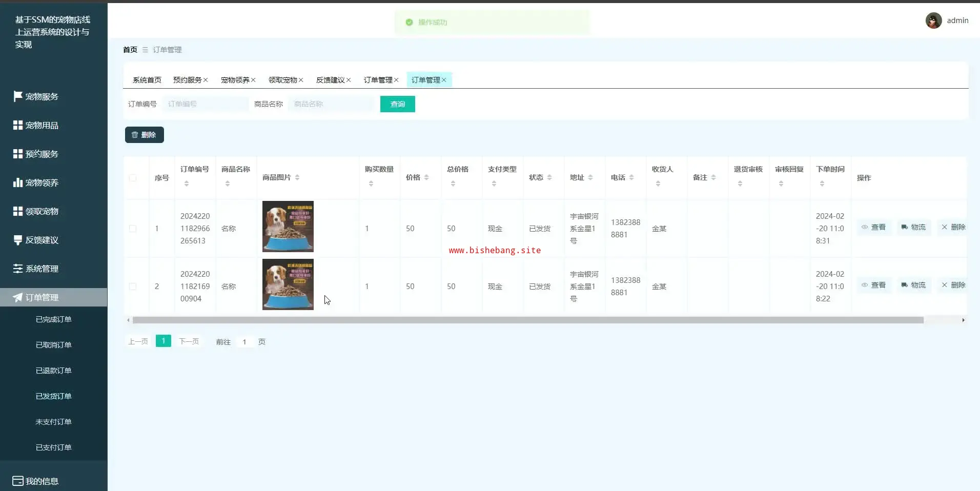Open the 宠物领养 bar chart icon
The image size is (980, 491).
point(18,182)
